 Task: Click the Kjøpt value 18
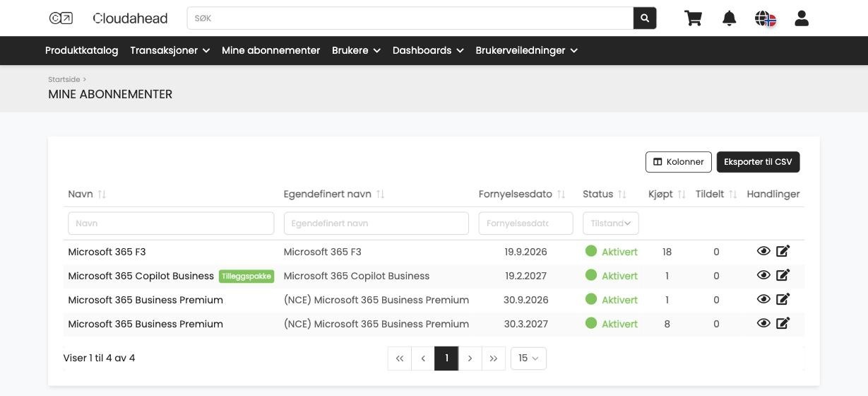667,252
